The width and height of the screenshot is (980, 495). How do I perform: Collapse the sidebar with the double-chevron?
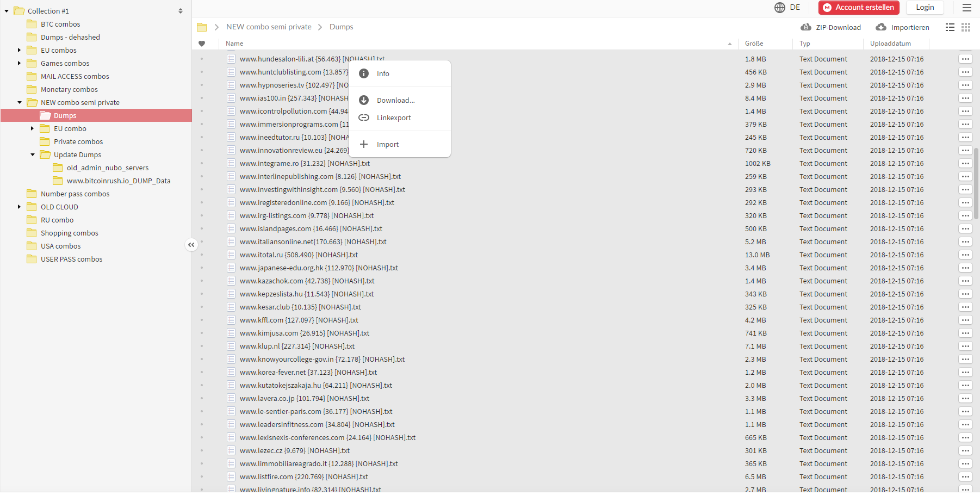click(x=191, y=245)
